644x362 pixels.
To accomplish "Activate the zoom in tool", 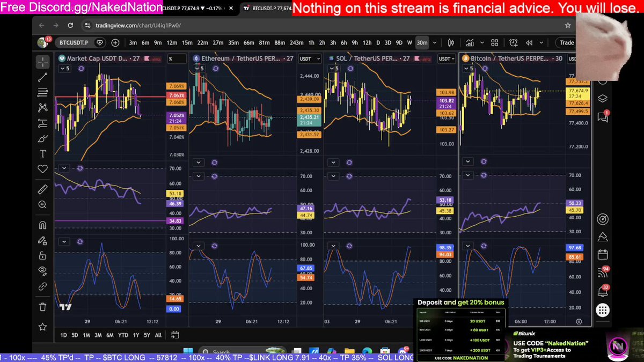I will [42, 204].
